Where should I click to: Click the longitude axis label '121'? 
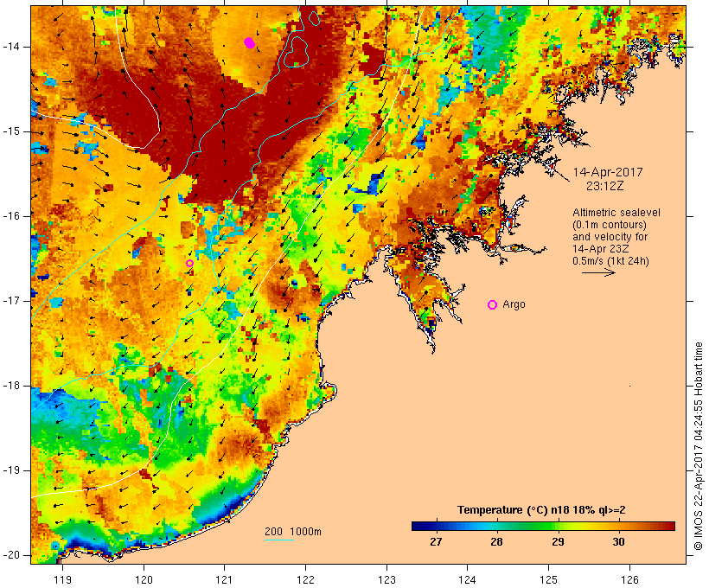(x=224, y=579)
